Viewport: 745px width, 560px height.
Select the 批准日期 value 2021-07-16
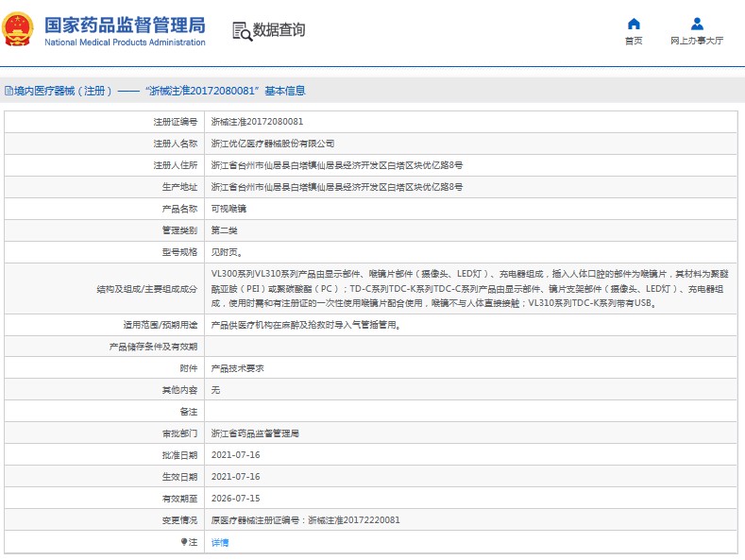[235, 455]
